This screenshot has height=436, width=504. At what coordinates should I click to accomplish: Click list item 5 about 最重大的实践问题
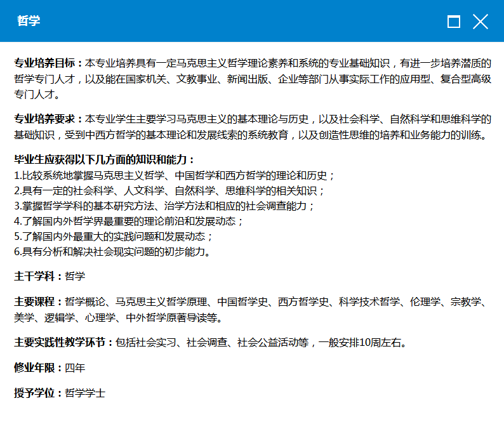click(114, 236)
